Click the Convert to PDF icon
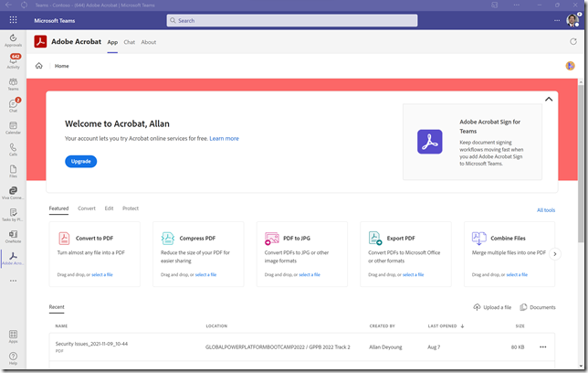 64,239
